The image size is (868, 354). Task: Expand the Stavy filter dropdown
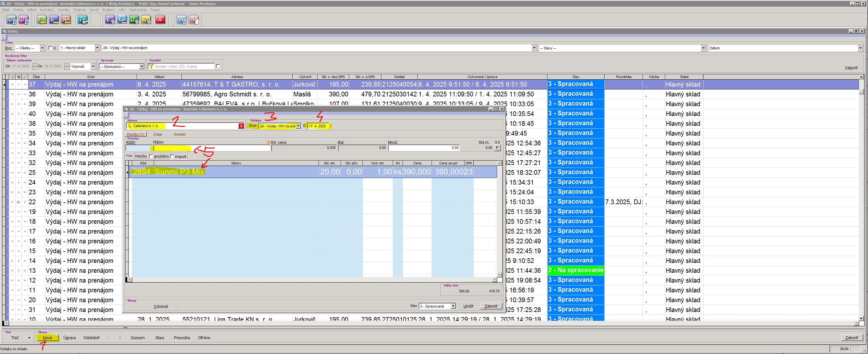point(703,48)
